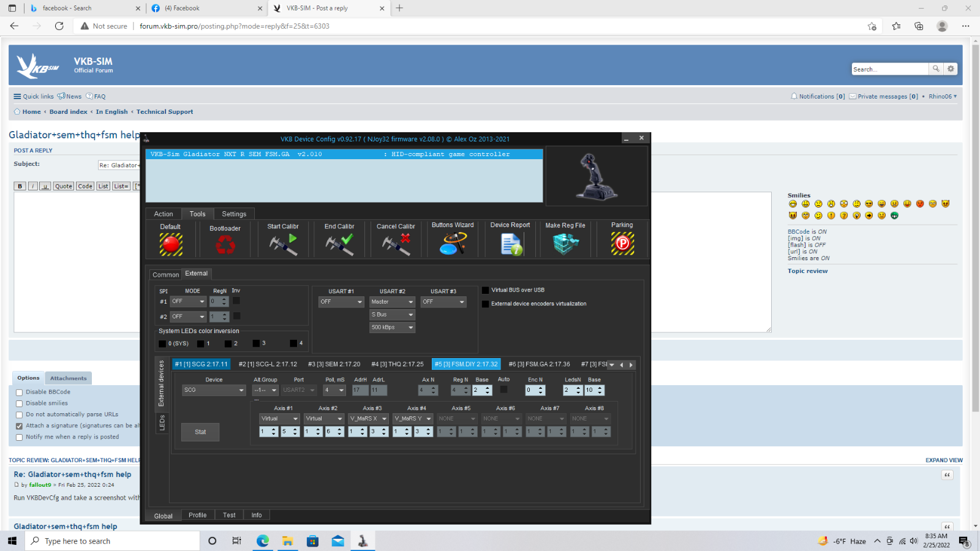Open SPI #1 MODE dropdown
The width and height of the screenshot is (980, 551).
[x=188, y=301]
